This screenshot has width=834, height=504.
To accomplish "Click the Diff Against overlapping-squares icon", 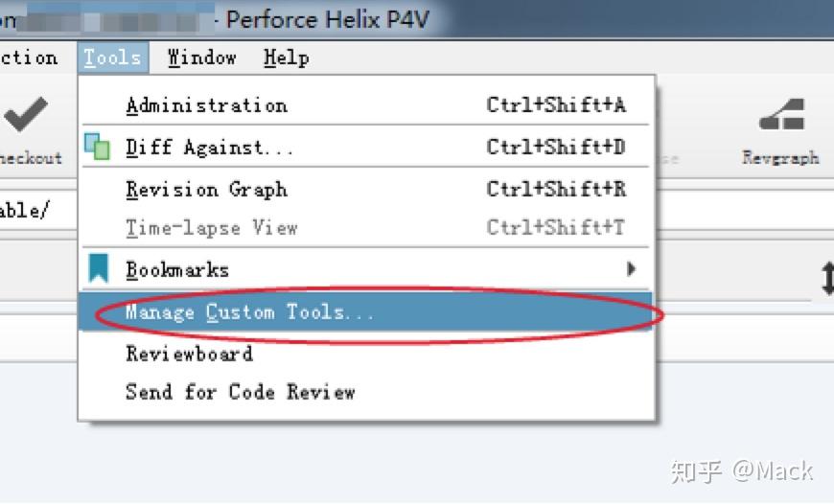I will 97,147.
